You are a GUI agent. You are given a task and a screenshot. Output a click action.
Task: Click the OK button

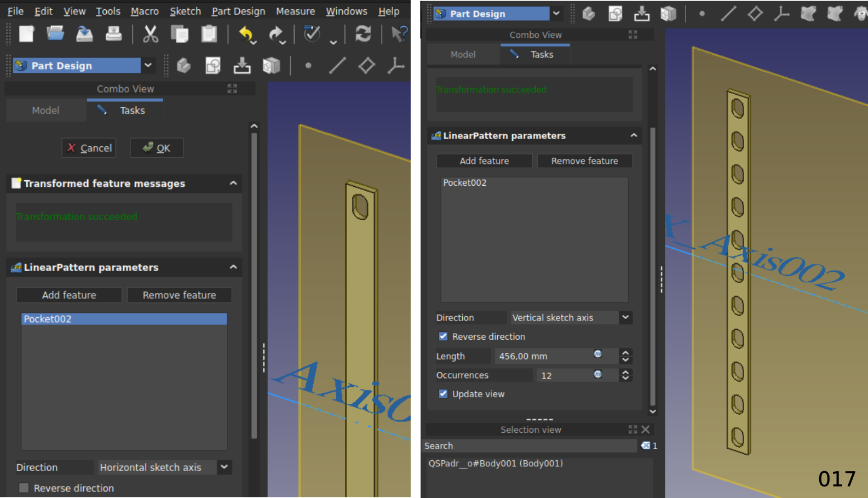pyautogui.click(x=157, y=148)
